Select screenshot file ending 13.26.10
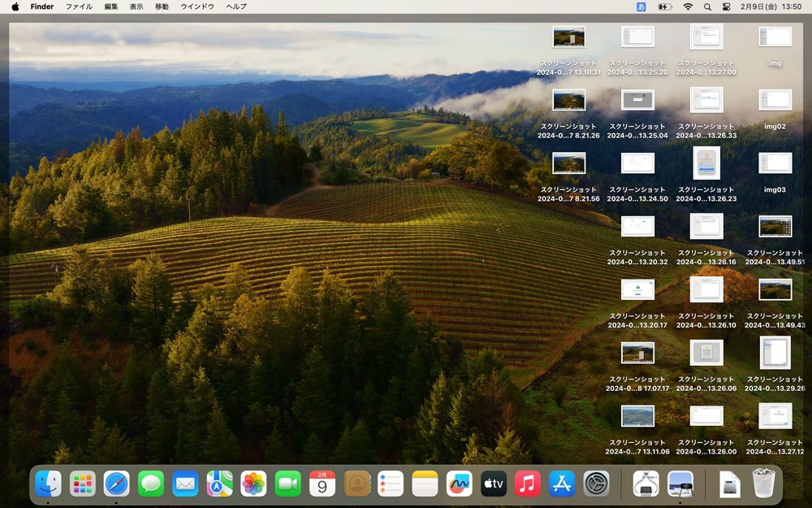 [x=706, y=290]
